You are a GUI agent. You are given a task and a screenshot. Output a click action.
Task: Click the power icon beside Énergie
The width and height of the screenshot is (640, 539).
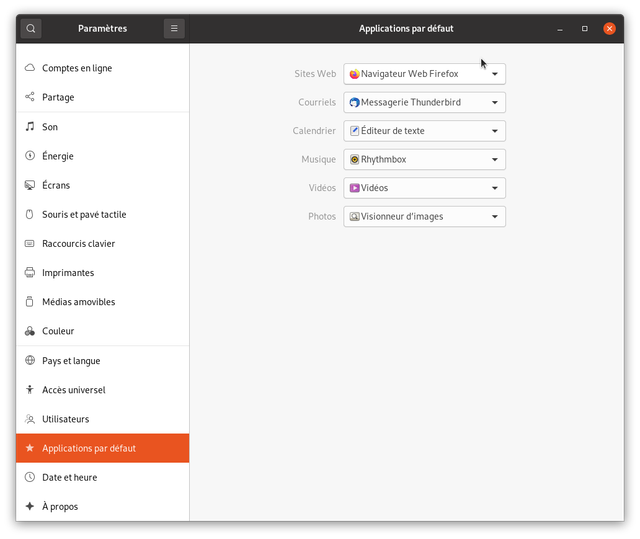click(x=30, y=155)
